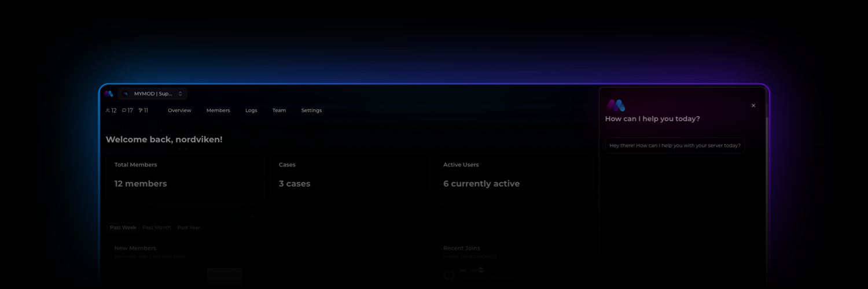This screenshot has height=289, width=868.
Task: Click the server avatar in the selector
Action: pyautogui.click(x=126, y=94)
